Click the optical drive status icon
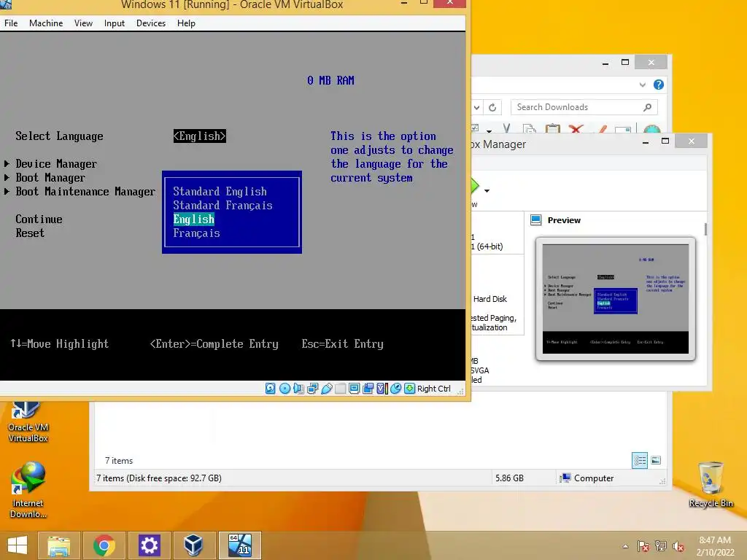The height and width of the screenshot is (560, 747). pos(285,389)
